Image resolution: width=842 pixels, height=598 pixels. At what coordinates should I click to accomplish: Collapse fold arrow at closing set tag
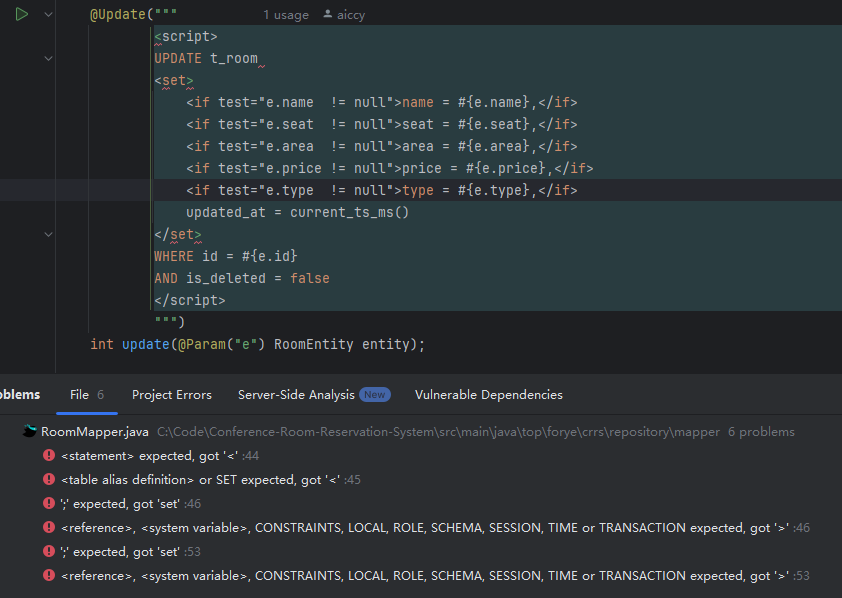coord(48,234)
